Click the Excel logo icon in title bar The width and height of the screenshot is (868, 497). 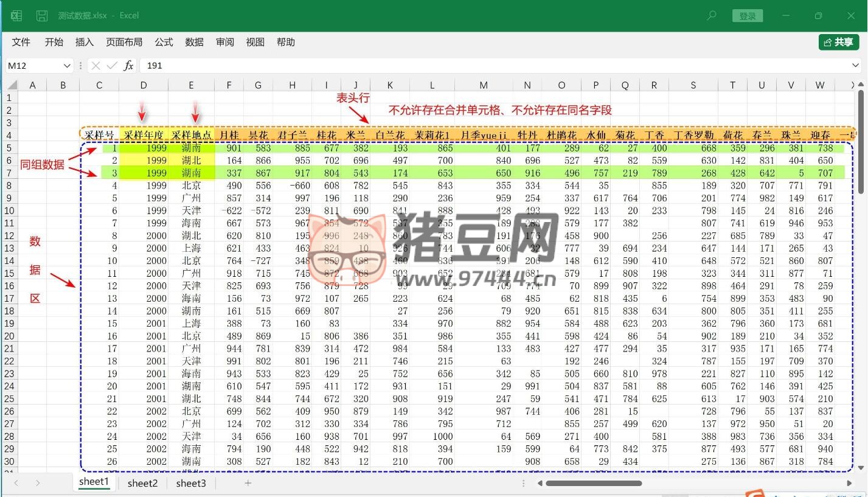(x=16, y=16)
